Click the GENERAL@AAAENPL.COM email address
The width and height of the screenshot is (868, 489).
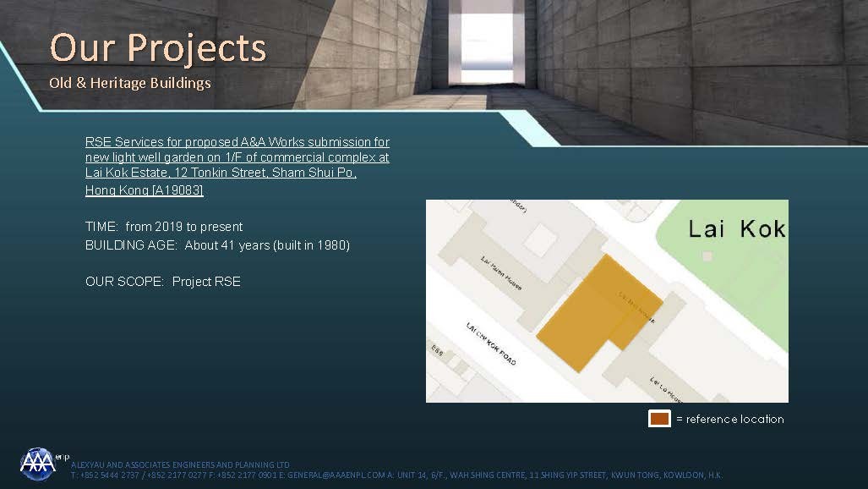336,475
